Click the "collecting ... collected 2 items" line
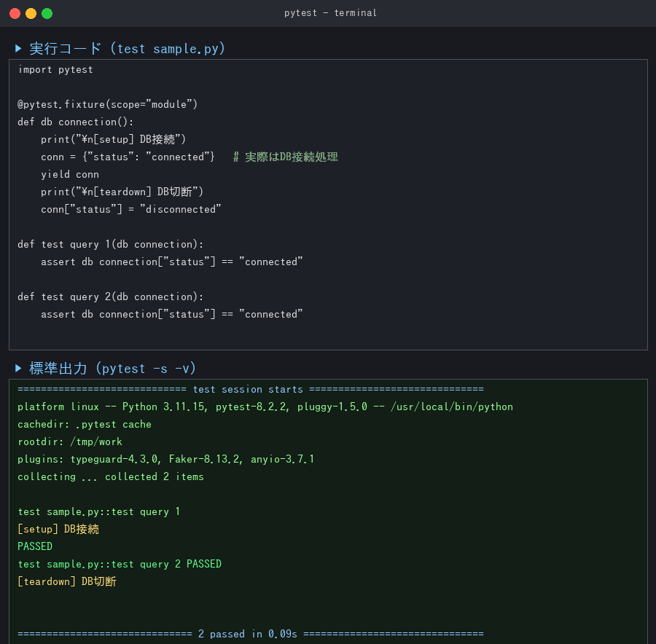The width and height of the screenshot is (656, 644). [x=111, y=476]
